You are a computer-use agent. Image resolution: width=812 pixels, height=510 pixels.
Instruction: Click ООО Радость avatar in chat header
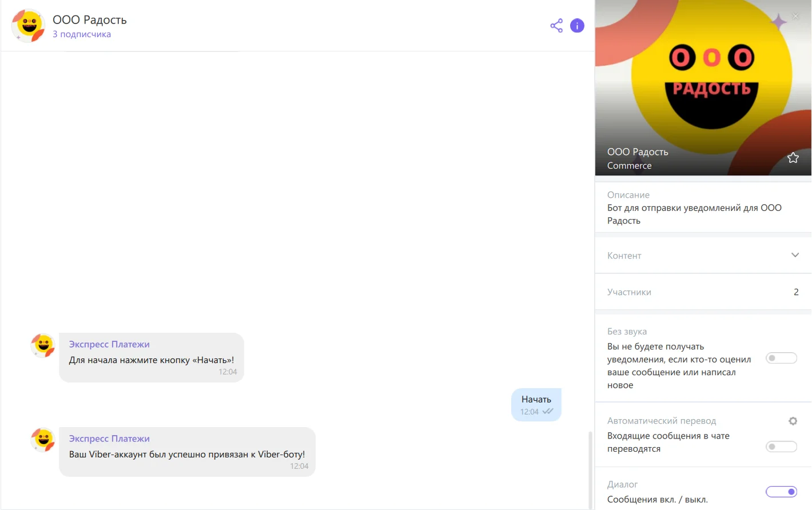coord(29,26)
